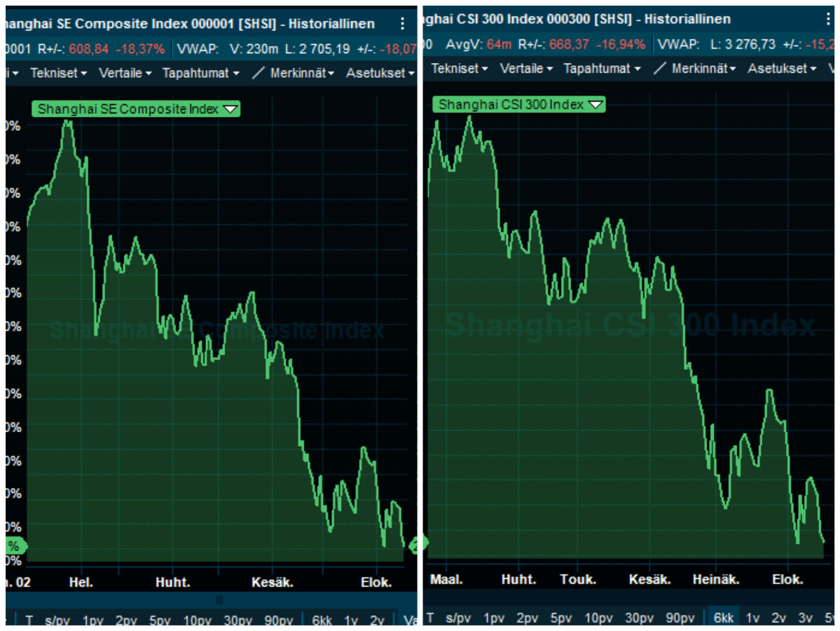
Task: Select s/pv range in SE Composite window
Action: pos(57,620)
